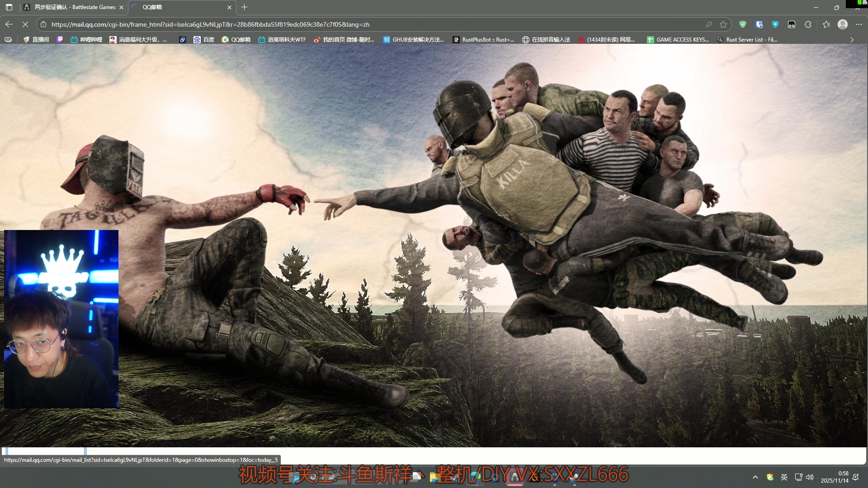Toggle the 英 input language indicator
868x488 pixels.
point(784,477)
